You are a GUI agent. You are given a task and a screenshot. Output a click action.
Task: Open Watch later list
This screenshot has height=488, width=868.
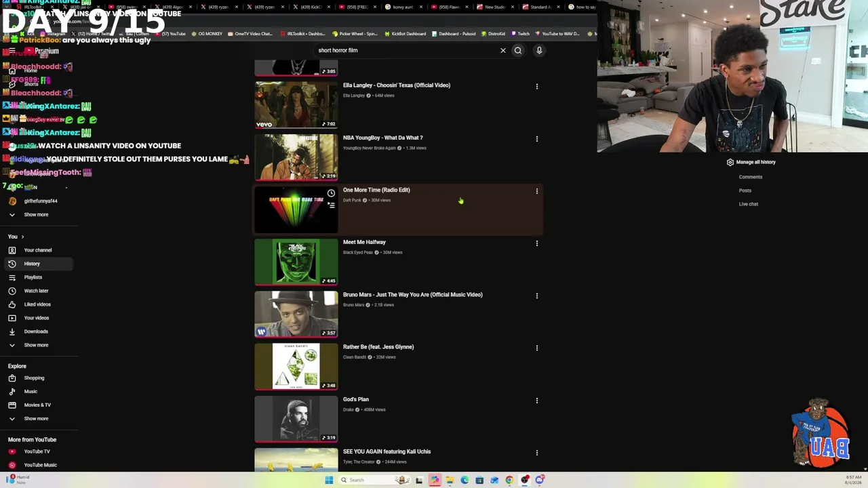pyautogui.click(x=37, y=291)
